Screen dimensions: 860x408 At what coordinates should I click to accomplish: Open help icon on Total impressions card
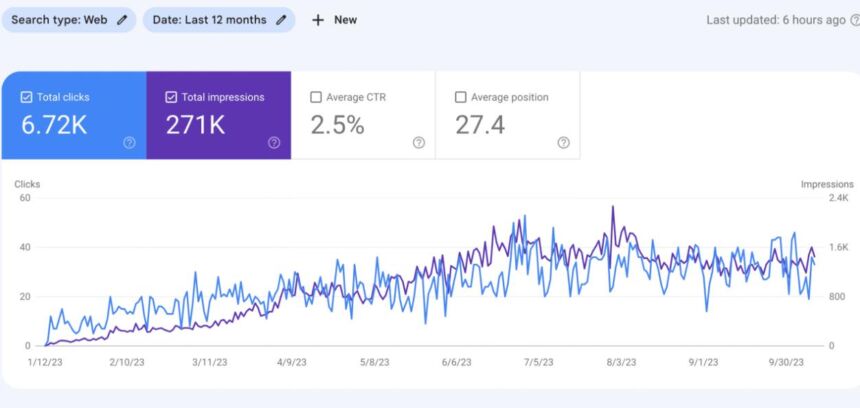pos(274,143)
